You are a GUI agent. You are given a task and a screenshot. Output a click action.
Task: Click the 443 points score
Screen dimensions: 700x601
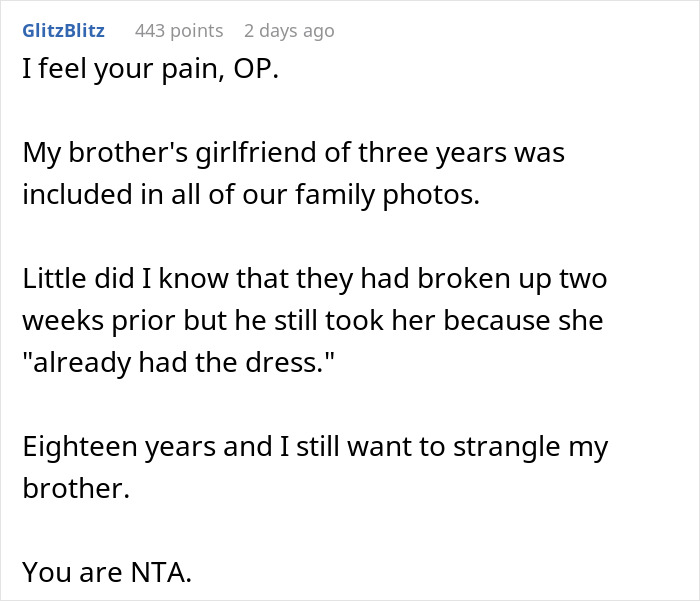179,31
